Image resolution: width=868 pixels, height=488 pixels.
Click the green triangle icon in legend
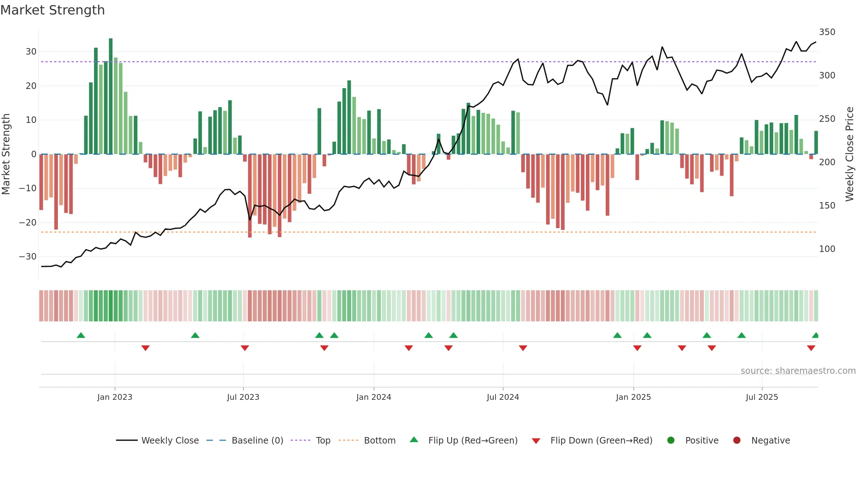point(414,440)
